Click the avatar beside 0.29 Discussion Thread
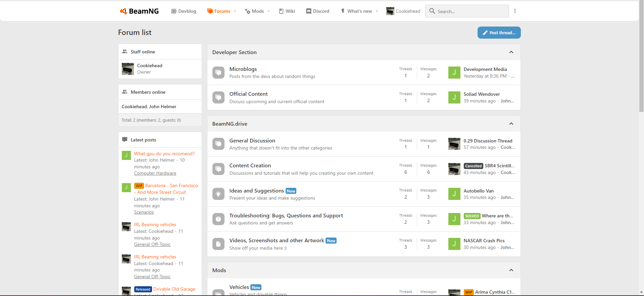This screenshot has width=644, height=296. tap(454, 144)
